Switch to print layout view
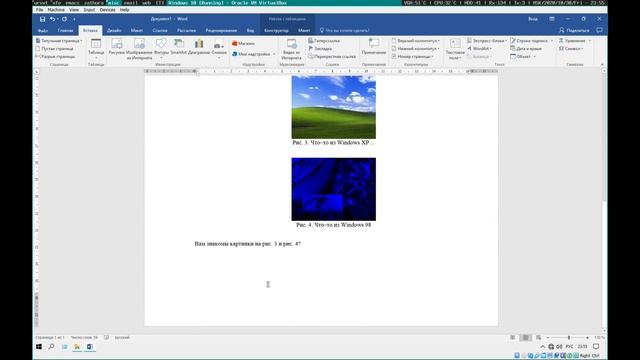This screenshot has height=360, width=640. pos(526,338)
